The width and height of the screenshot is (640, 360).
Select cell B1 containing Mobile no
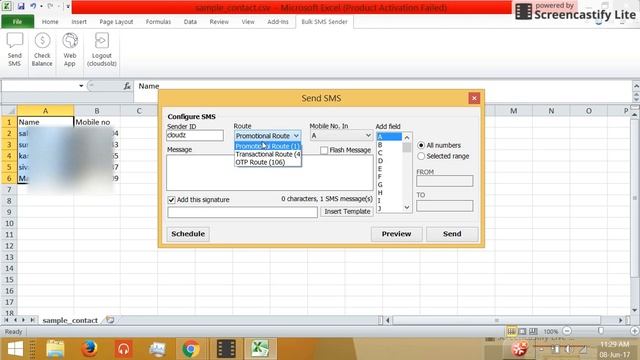(x=97, y=122)
